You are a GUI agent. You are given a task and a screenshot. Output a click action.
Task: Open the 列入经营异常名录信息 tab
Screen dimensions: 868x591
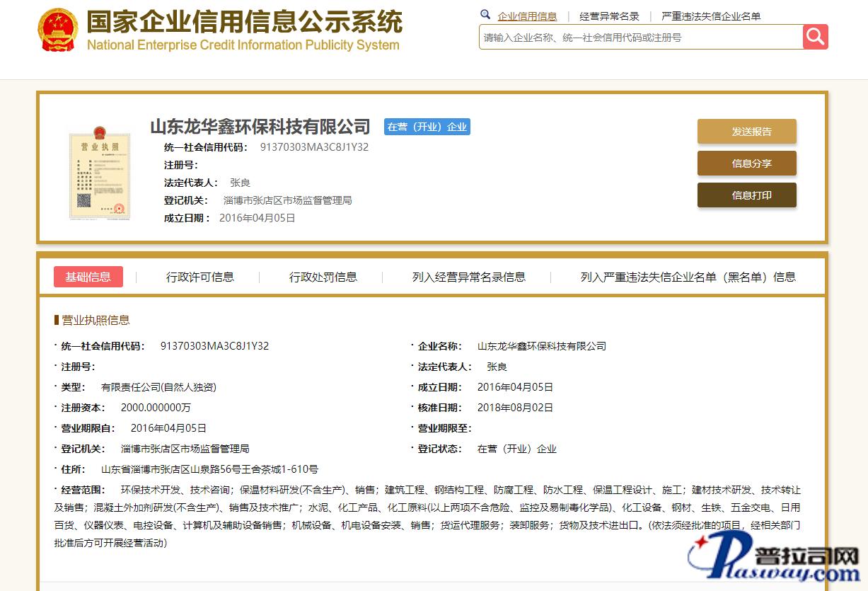(469, 277)
